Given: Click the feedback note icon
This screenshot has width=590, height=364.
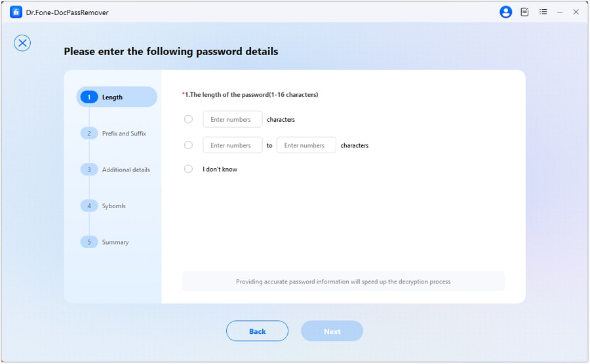Looking at the screenshot, I should (x=524, y=12).
